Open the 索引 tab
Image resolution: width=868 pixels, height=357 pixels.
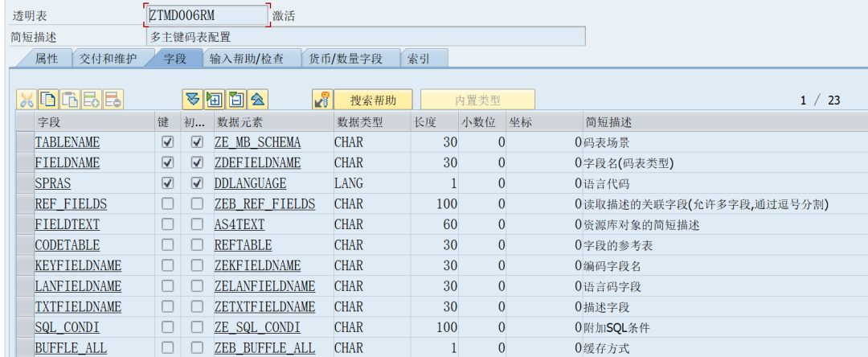[x=418, y=58]
